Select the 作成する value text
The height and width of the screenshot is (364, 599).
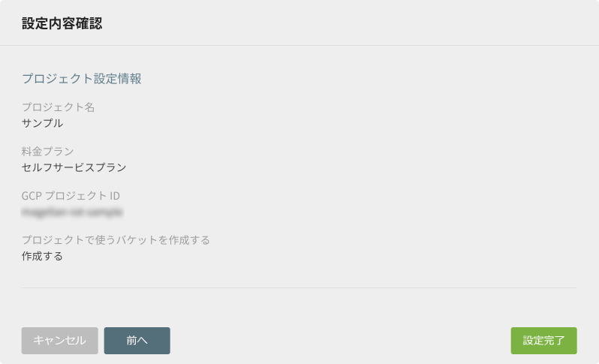pos(42,256)
